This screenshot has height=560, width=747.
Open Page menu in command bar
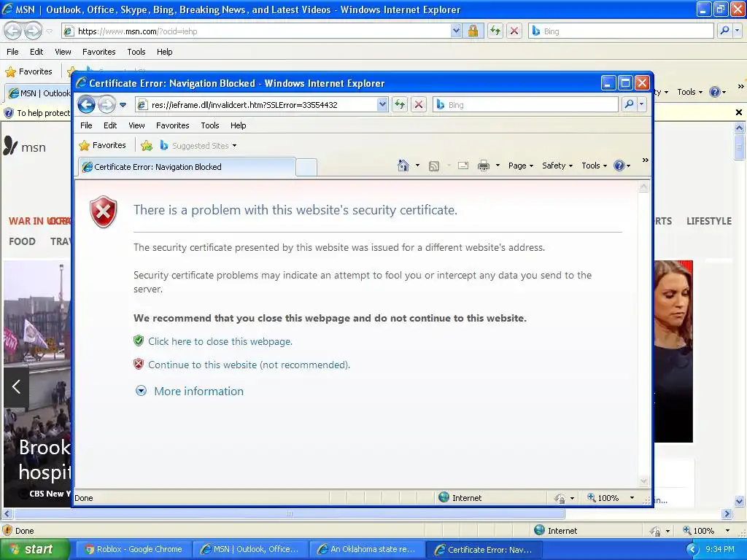(x=521, y=166)
